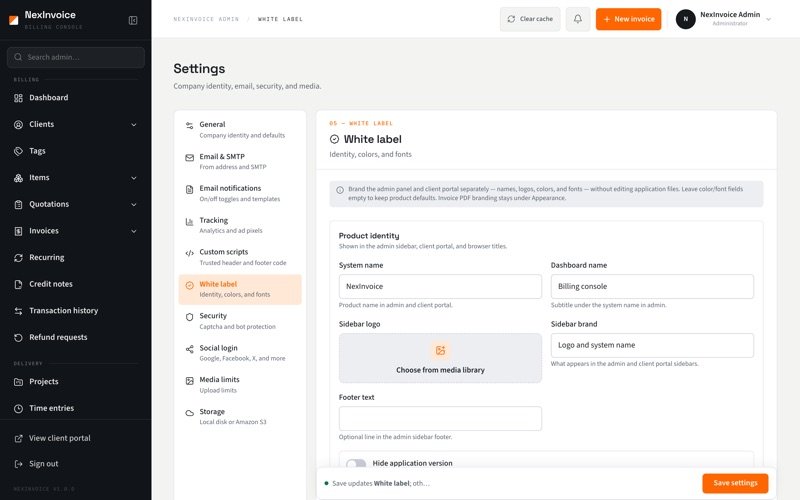Click the Projects folder icon

(x=18, y=382)
